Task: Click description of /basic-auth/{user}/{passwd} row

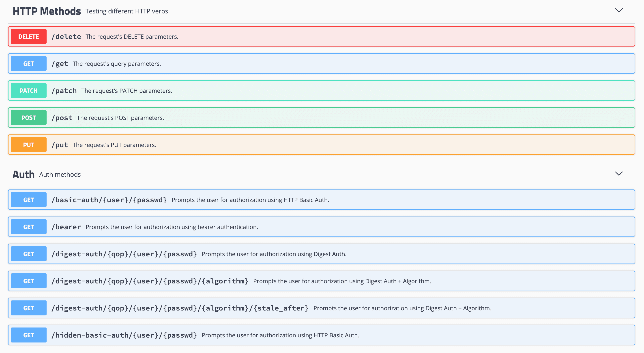Action: coord(250,200)
